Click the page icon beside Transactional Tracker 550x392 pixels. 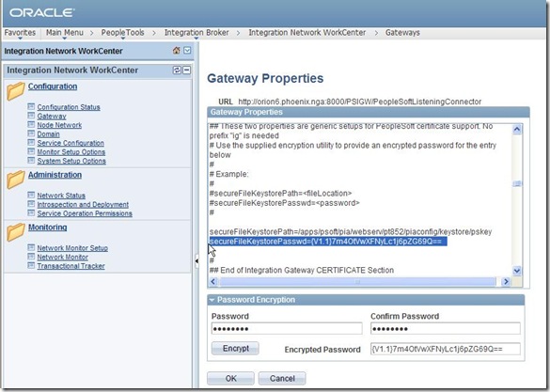[31, 266]
